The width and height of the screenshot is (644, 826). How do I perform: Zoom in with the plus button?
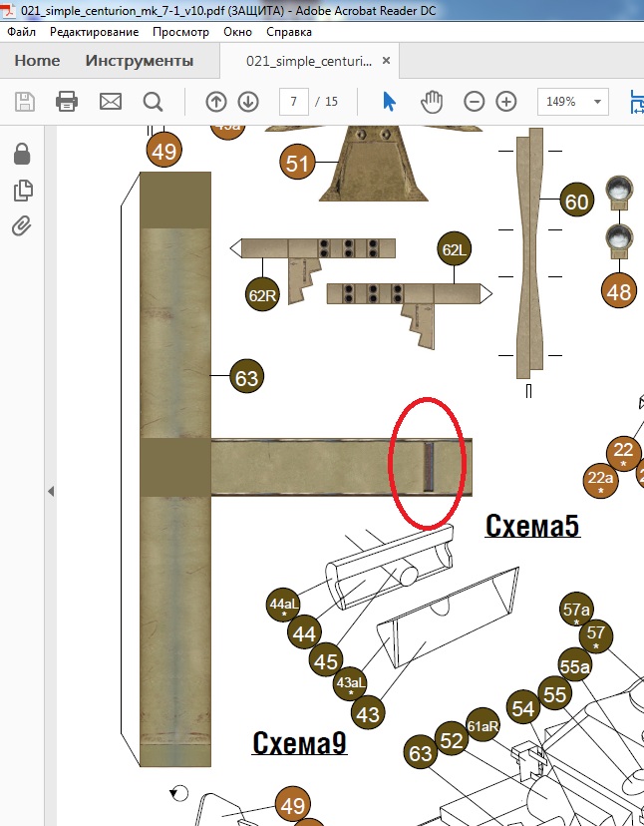[x=506, y=101]
